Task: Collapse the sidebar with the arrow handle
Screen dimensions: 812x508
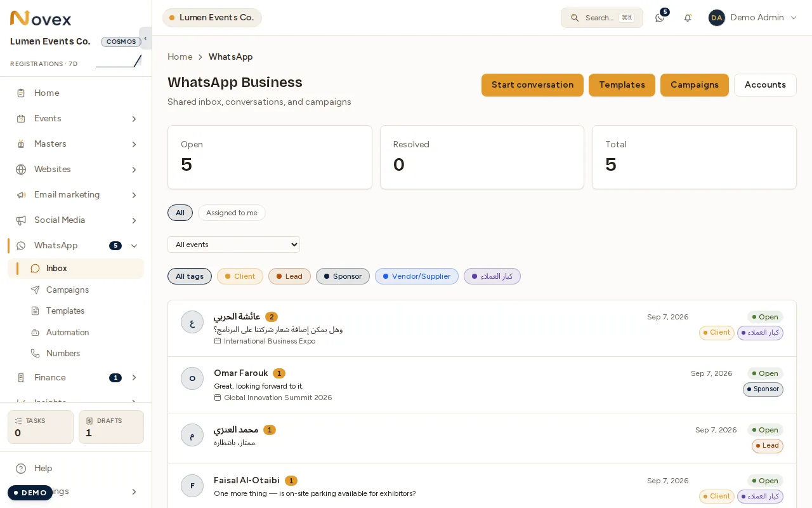Action: (x=145, y=38)
